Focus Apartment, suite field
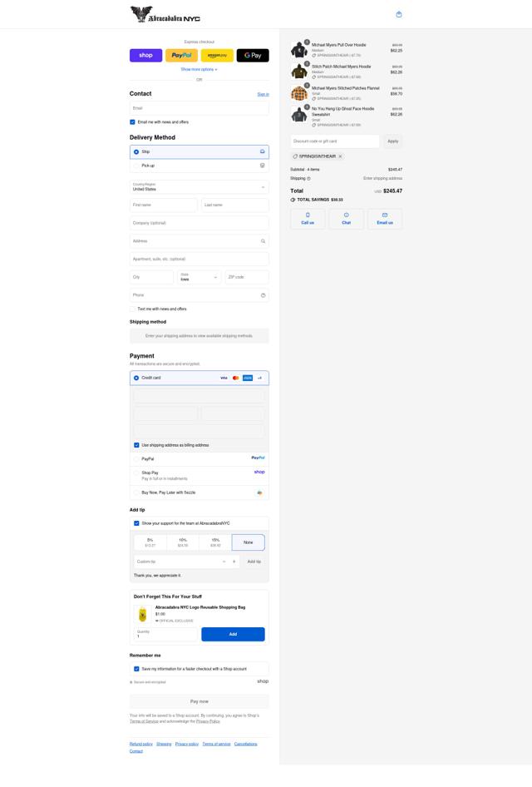Image resolution: width=532 pixels, height=787 pixels. (199, 259)
